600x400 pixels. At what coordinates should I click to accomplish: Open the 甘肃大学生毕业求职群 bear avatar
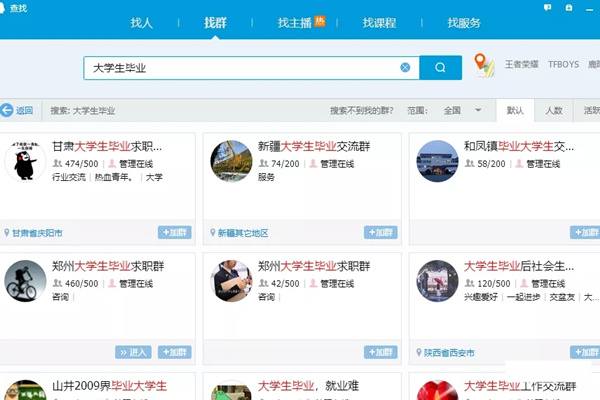[x=24, y=161]
